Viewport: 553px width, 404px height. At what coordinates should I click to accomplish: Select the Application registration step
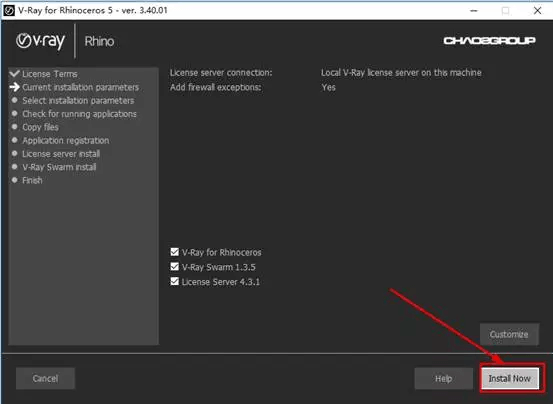(66, 140)
